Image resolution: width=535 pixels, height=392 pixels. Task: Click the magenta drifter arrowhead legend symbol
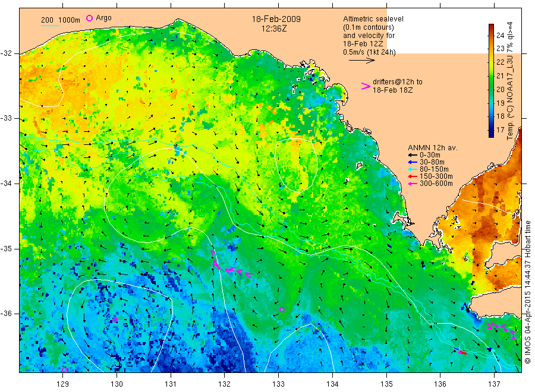366,86
